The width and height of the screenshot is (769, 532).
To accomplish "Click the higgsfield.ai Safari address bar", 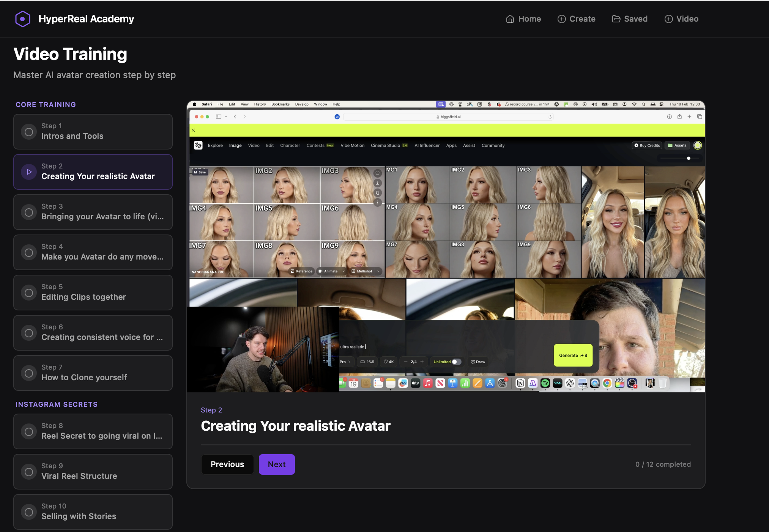I will click(x=448, y=117).
